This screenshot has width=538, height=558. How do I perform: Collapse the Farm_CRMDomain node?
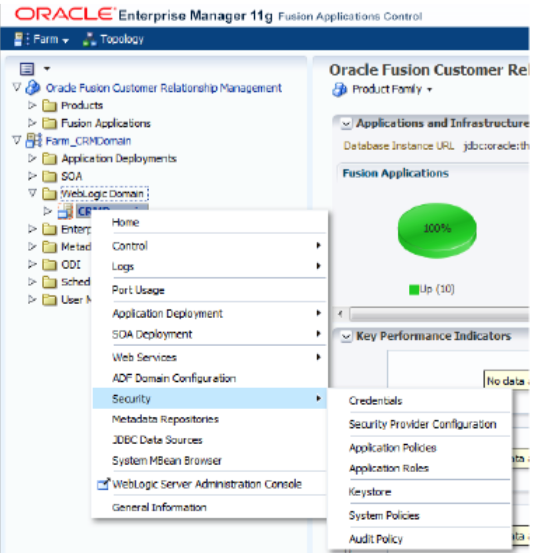(17, 141)
